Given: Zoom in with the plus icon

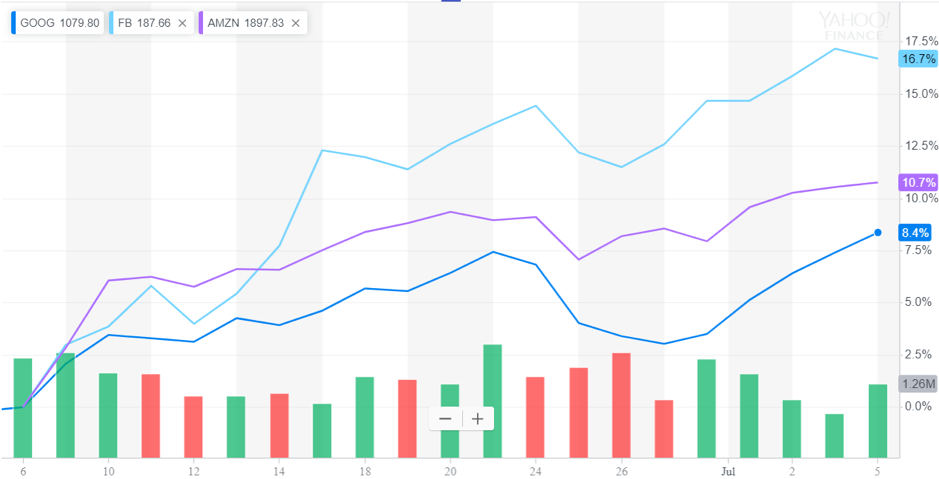Looking at the screenshot, I should pos(478,419).
